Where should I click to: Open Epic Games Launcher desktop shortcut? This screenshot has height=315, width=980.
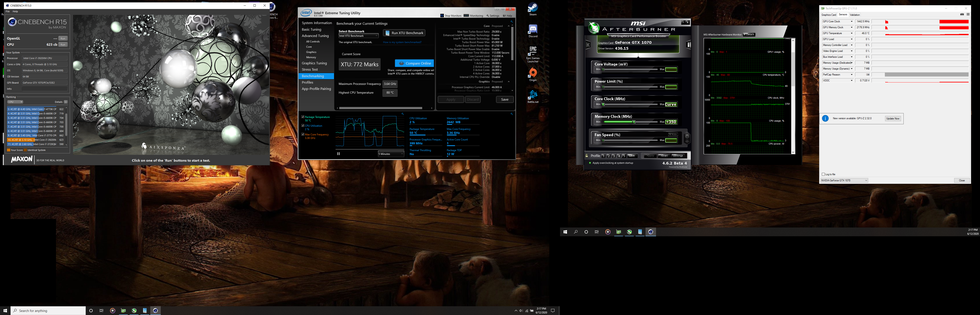coord(533,54)
